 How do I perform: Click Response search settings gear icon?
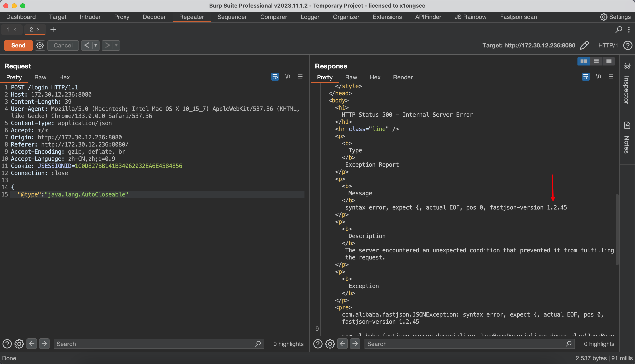point(330,344)
